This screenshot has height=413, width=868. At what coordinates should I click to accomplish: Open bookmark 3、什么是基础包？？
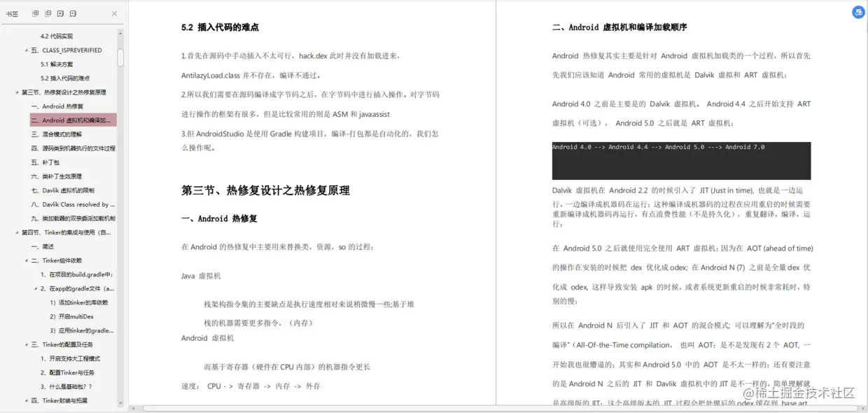pos(66,386)
